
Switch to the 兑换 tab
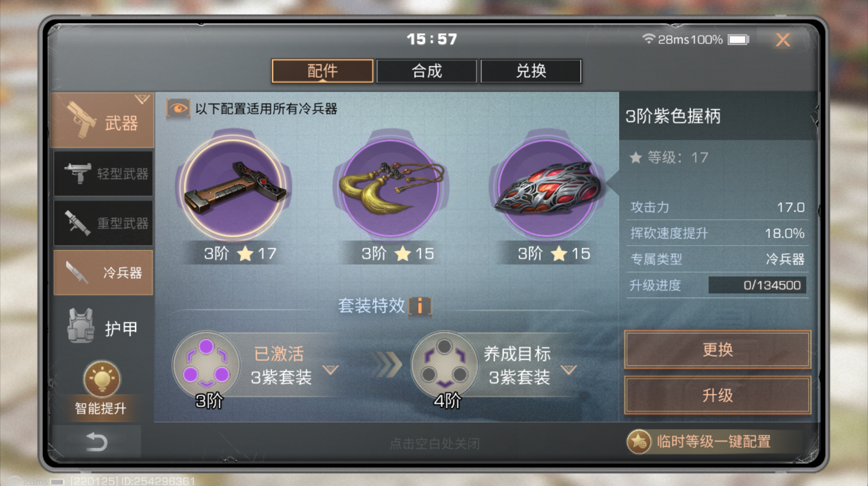[x=531, y=71]
